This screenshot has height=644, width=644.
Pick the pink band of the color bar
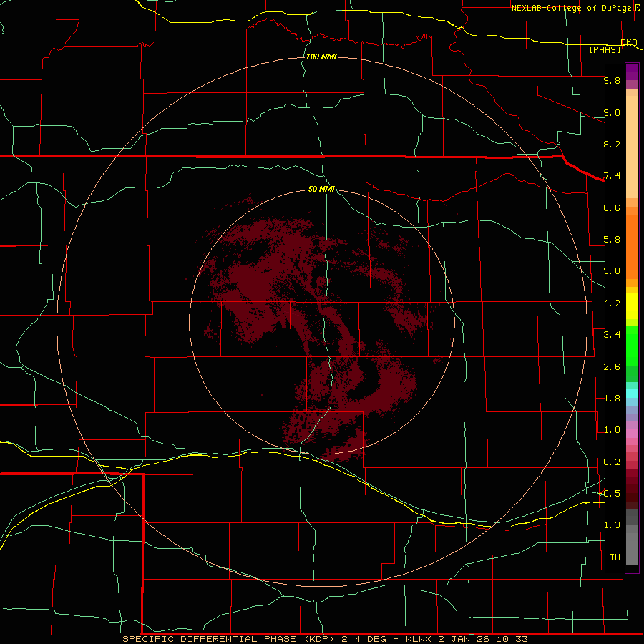click(632, 434)
